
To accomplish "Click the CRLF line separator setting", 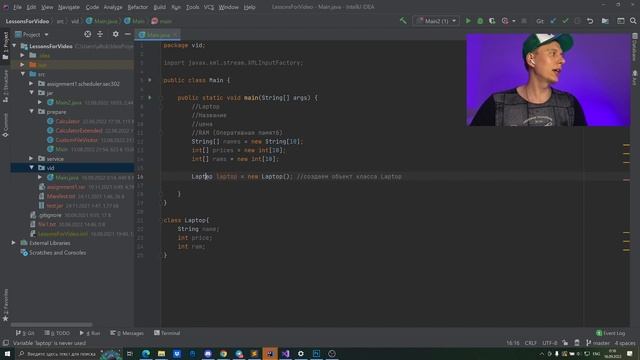I will (x=530, y=343).
